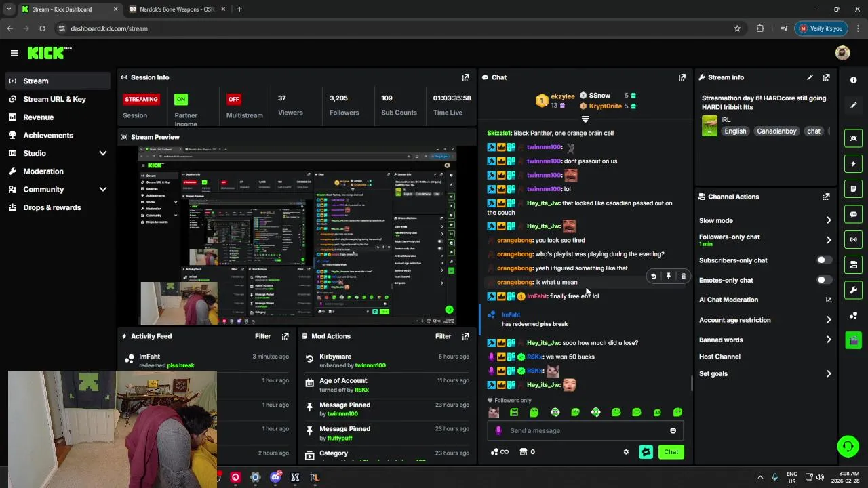Click the pencil icon in right sidebar
The image size is (868, 488).
coord(853,106)
